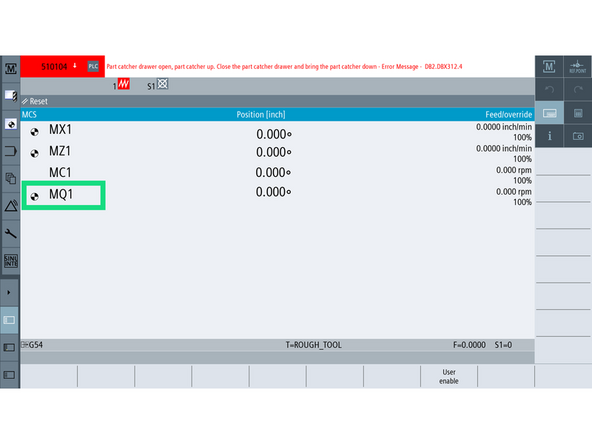Screen dimensions: 592x444
Task: Click the PLC badge in the alarm box
Action: (93, 66)
